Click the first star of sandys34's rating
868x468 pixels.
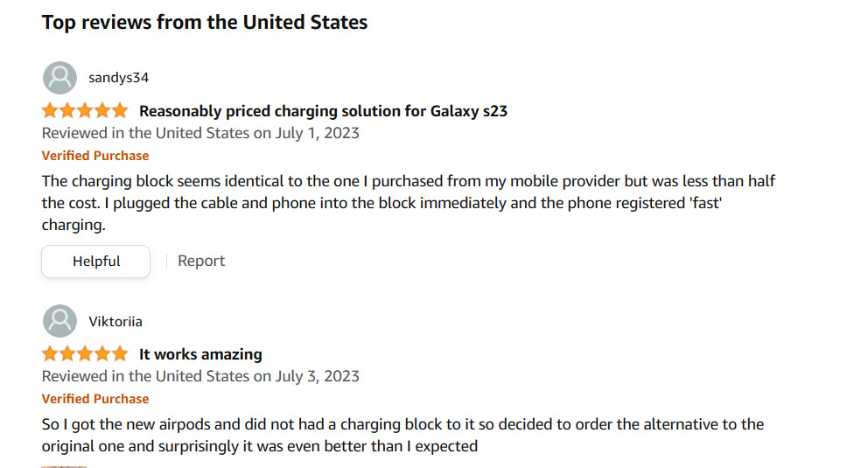51,111
